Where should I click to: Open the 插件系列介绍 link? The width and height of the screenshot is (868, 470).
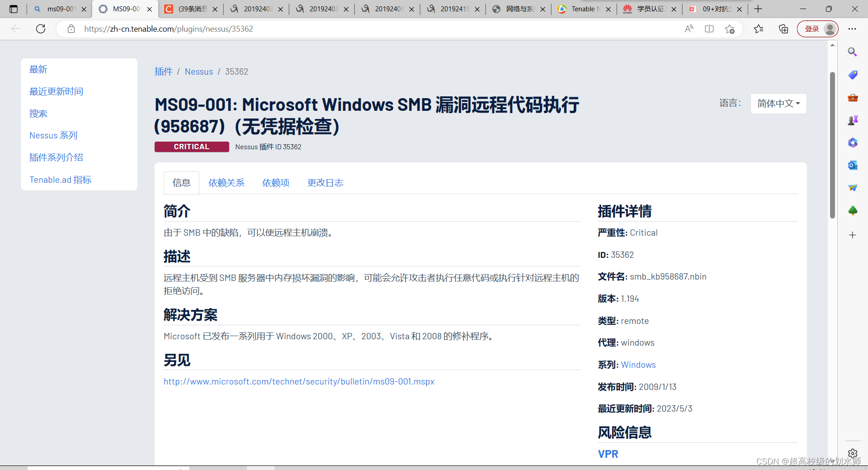click(56, 157)
